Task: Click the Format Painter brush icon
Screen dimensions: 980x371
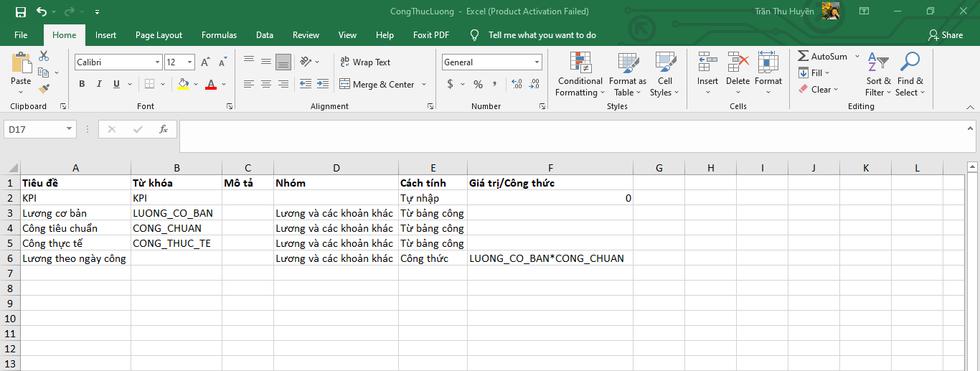Action: point(44,89)
